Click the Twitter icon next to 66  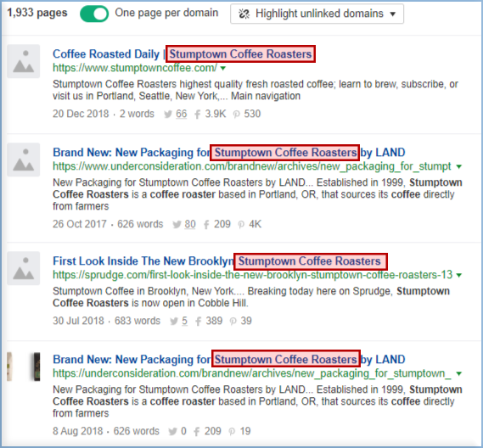[x=168, y=115]
